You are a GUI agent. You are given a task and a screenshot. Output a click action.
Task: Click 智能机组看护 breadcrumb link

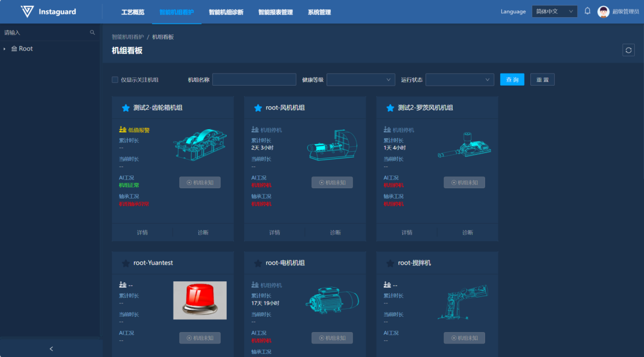point(128,37)
